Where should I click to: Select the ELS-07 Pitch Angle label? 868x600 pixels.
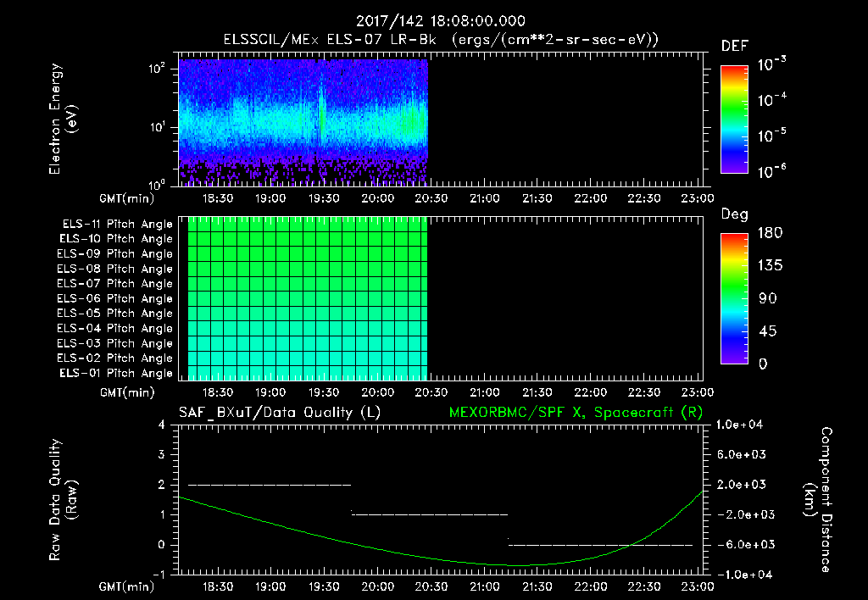tap(114, 283)
